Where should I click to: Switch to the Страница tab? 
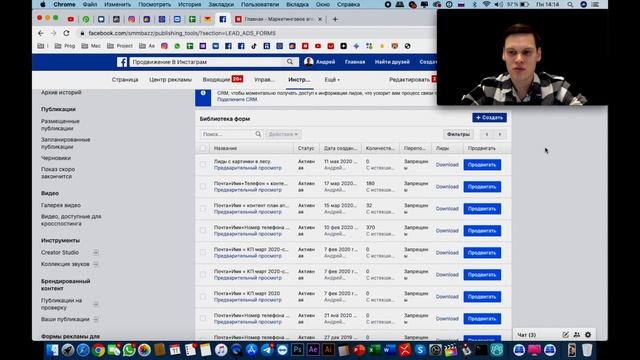pos(125,80)
